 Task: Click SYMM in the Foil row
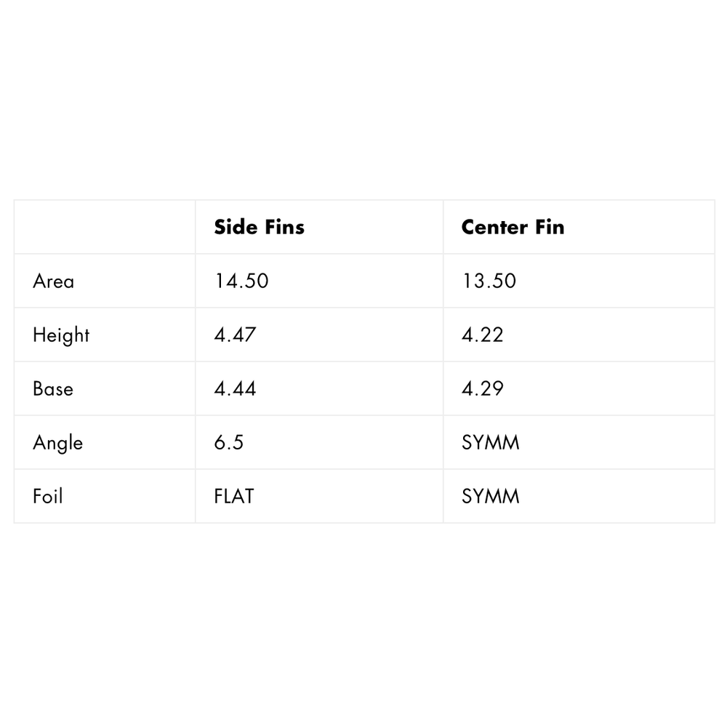point(490,496)
